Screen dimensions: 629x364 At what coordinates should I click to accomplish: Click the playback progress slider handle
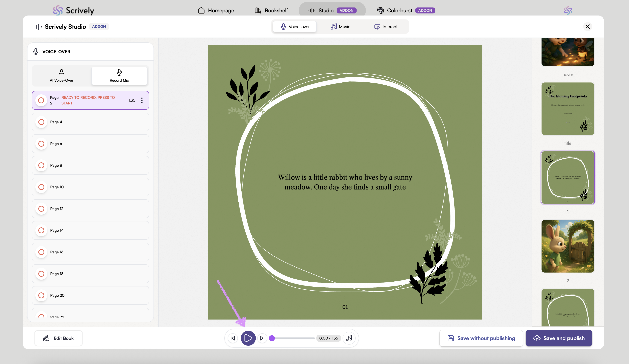click(x=272, y=338)
